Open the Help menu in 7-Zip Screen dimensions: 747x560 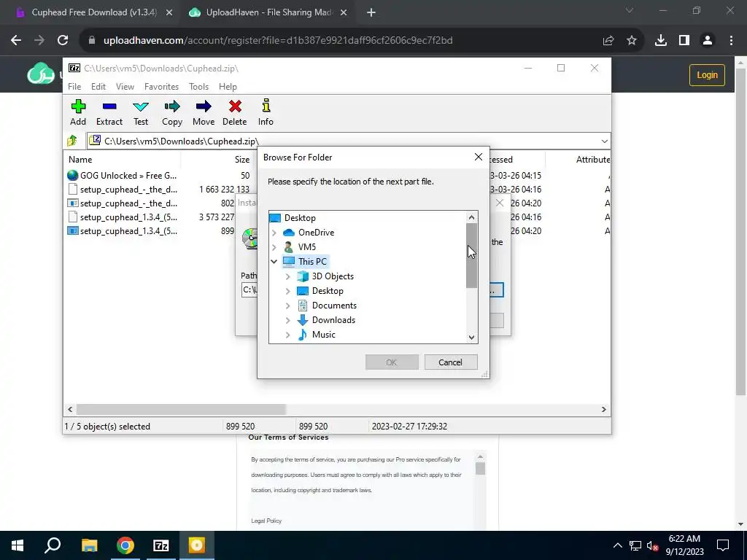point(228,87)
